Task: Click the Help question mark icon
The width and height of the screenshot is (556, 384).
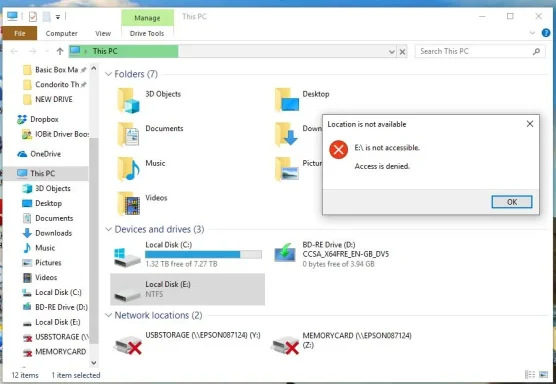Action: 546,33
